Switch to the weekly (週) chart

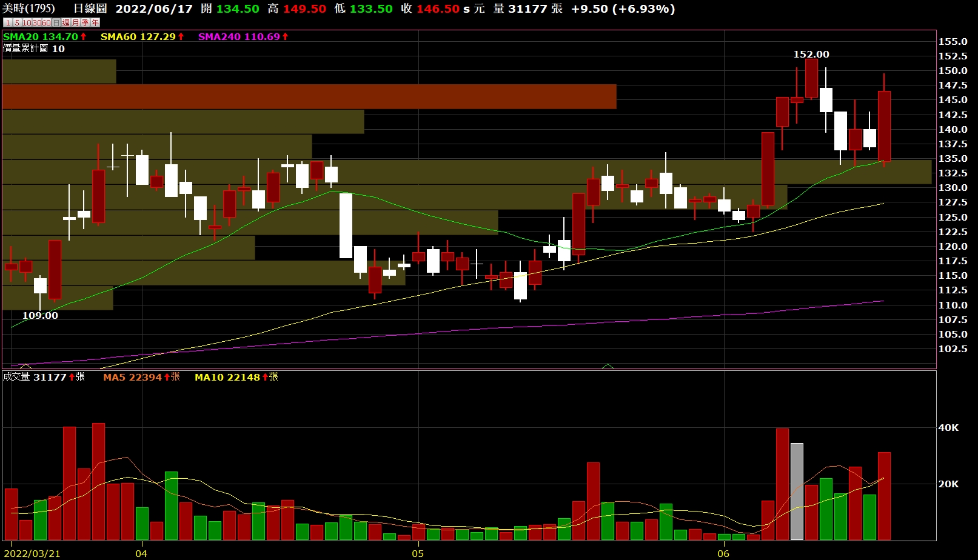pos(65,22)
